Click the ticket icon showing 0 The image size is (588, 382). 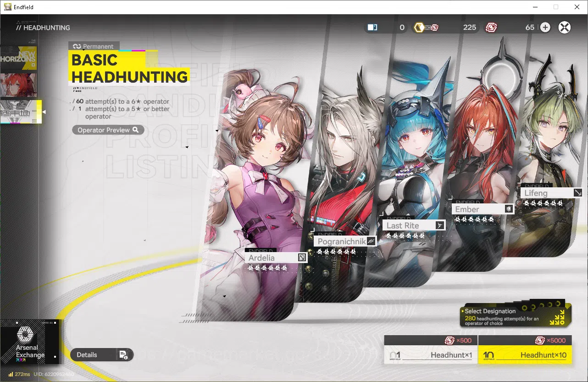coord(372,28)
